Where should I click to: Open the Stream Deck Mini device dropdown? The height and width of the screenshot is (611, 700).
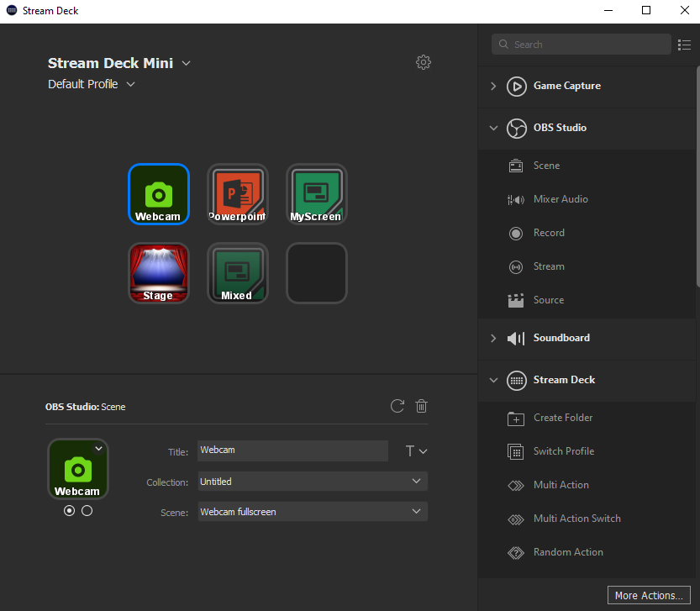[187, 63]
